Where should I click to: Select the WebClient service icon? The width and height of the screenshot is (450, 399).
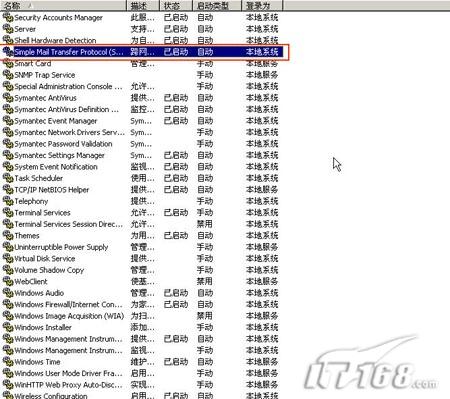pos(8,281)
